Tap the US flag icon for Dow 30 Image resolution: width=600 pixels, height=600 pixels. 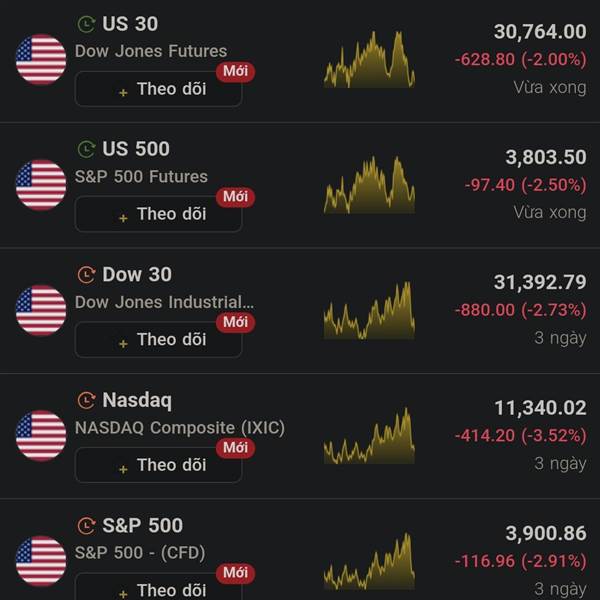41,310
